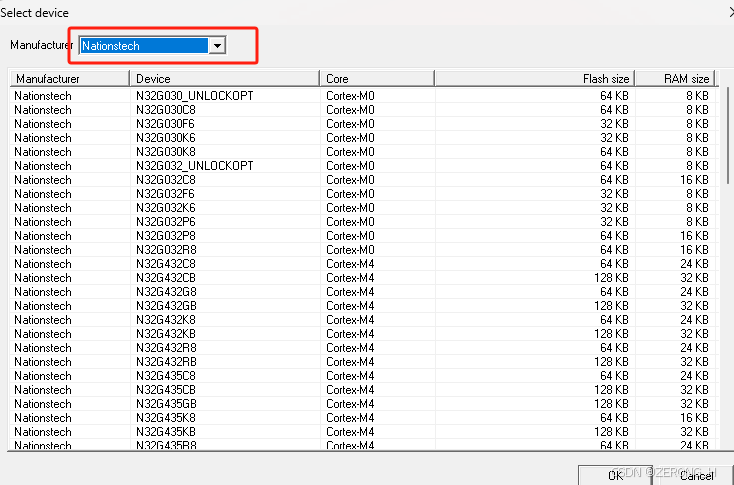Select device N32G432CB
Image resolution: width=734 pixels, height=485 pixels.
166,278
